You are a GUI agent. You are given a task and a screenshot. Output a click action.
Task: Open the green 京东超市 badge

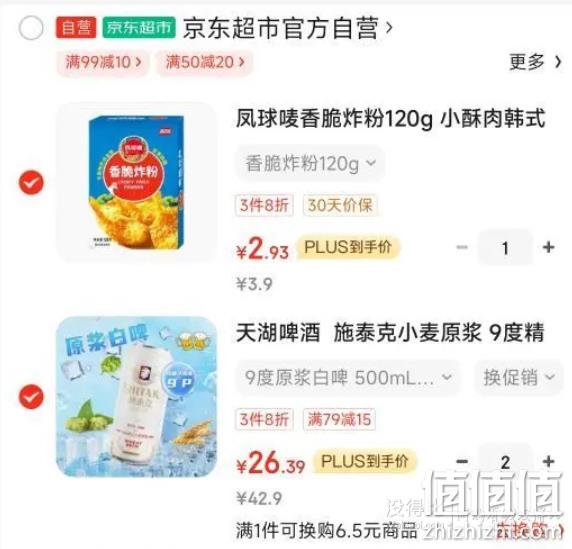point(139,28)
